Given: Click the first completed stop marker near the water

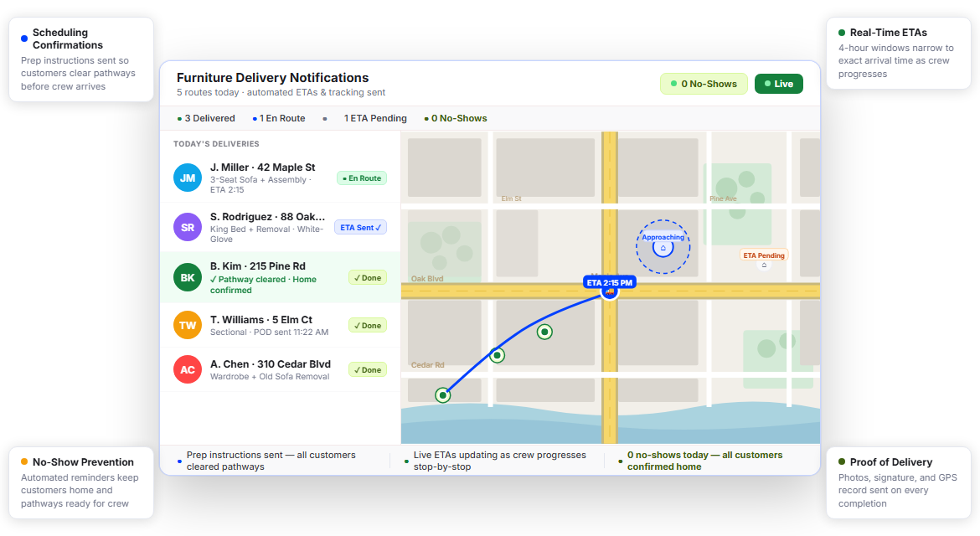Looking at the screenshot, I should tap(443, 394).
